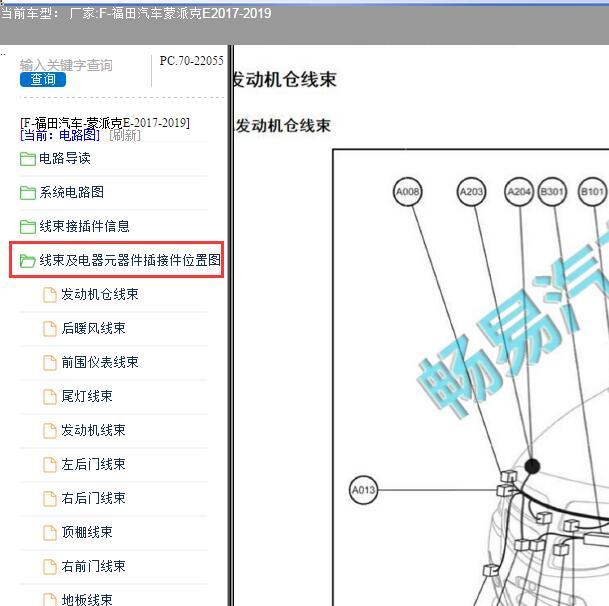Open the 左后门线束 page
This screenshot has height=606, width=609.
click(93, 465)
